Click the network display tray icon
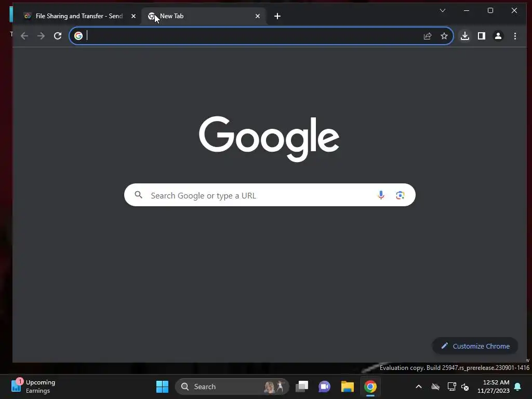This screenshot has width=532, height=399. coord(451,387)
